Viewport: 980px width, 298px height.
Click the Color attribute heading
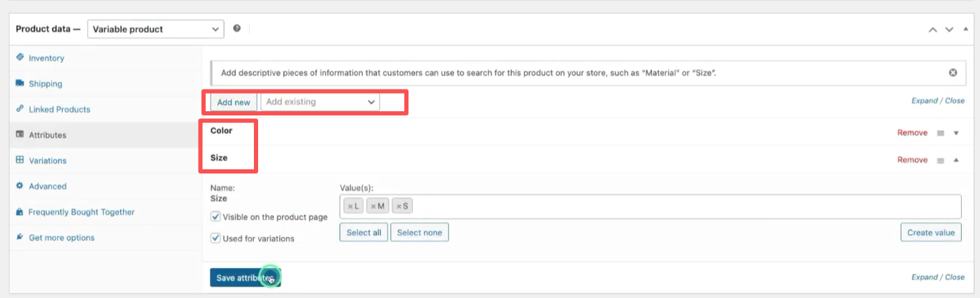(x=221, y=131)
